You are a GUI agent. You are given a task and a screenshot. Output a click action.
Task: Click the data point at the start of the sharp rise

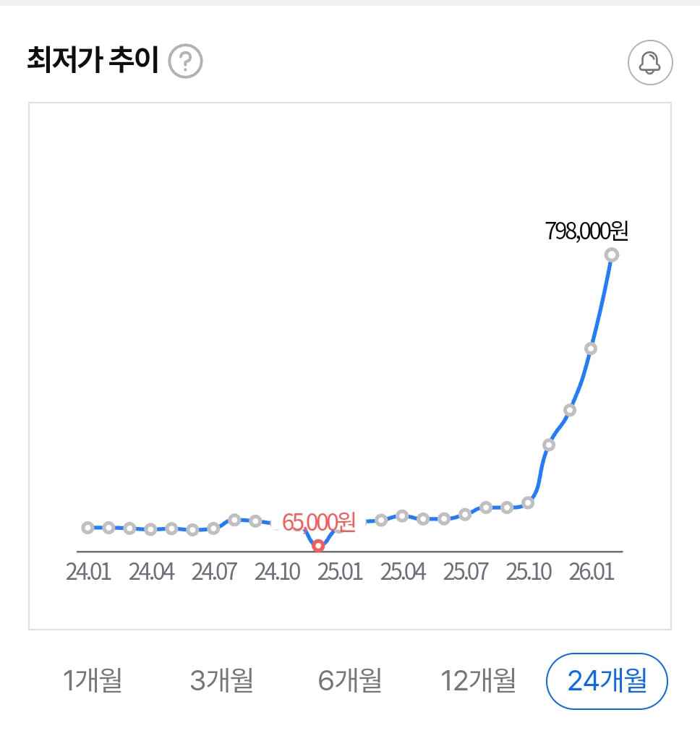(x=528, y=502)
